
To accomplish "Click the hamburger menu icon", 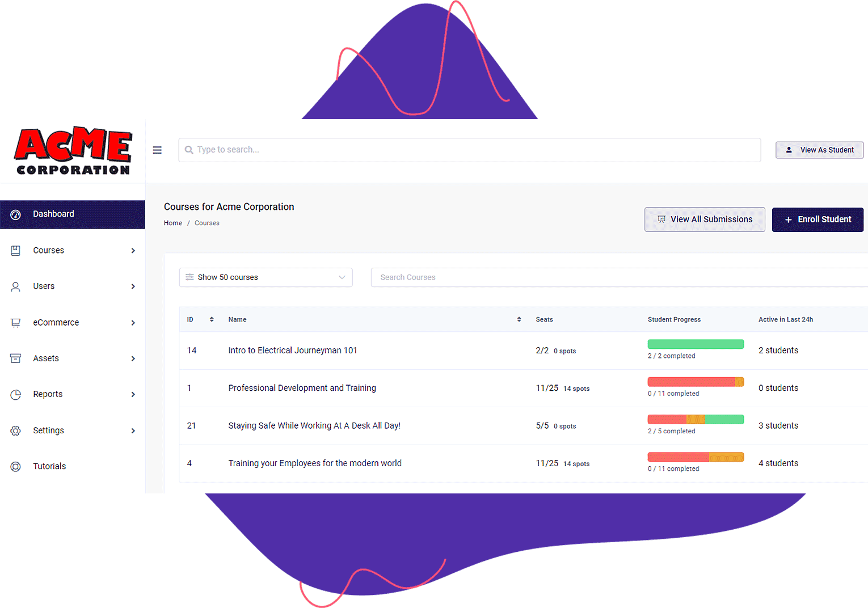I will click(x=157, y=150).
